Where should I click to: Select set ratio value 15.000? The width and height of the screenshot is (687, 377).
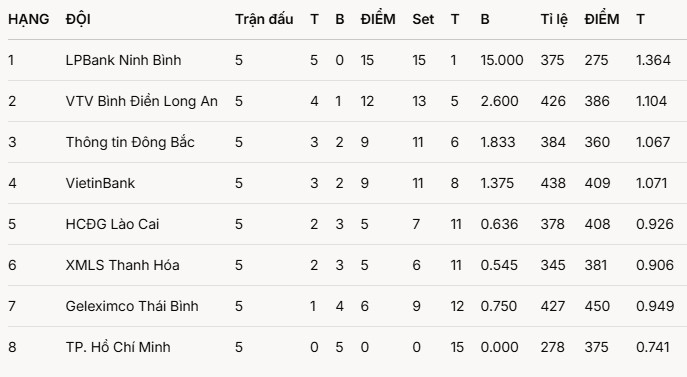[x=502, y=60]
